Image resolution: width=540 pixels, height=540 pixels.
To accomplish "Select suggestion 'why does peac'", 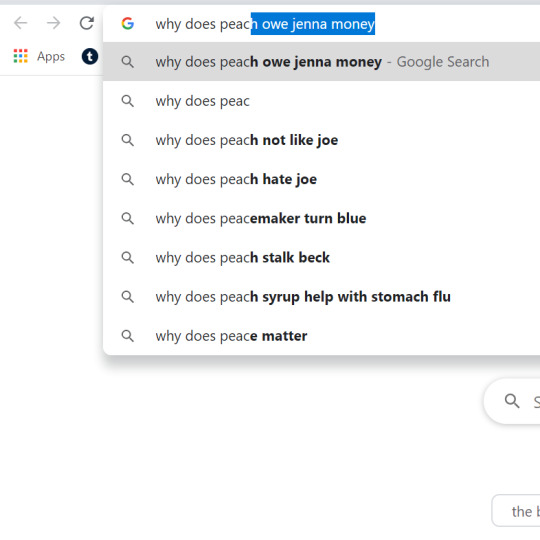I will pos(321,101).
